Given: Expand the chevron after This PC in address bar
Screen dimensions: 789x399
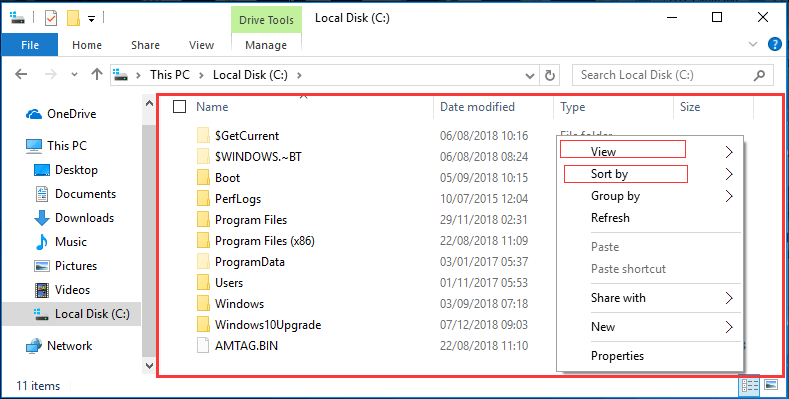Looking at the screenshot, I should coord(201,75).
